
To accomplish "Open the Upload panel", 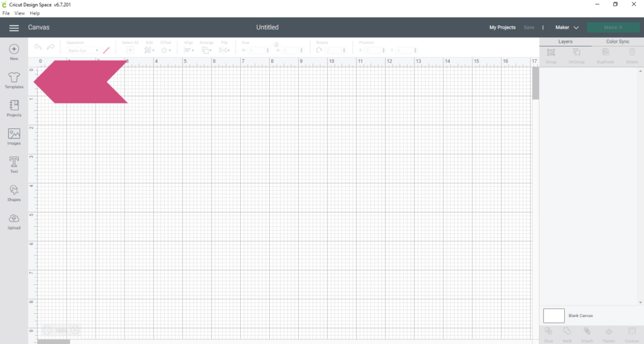I will tap(14, 221).
